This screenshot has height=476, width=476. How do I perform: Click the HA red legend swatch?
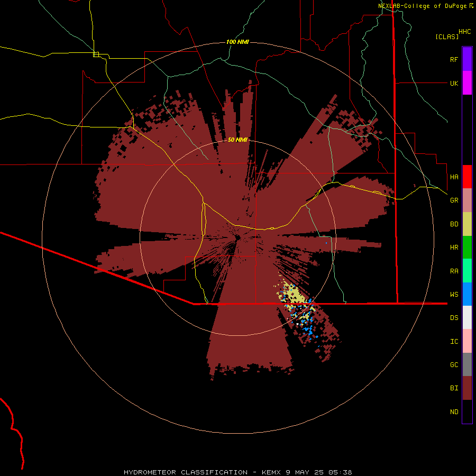[467, 177]
